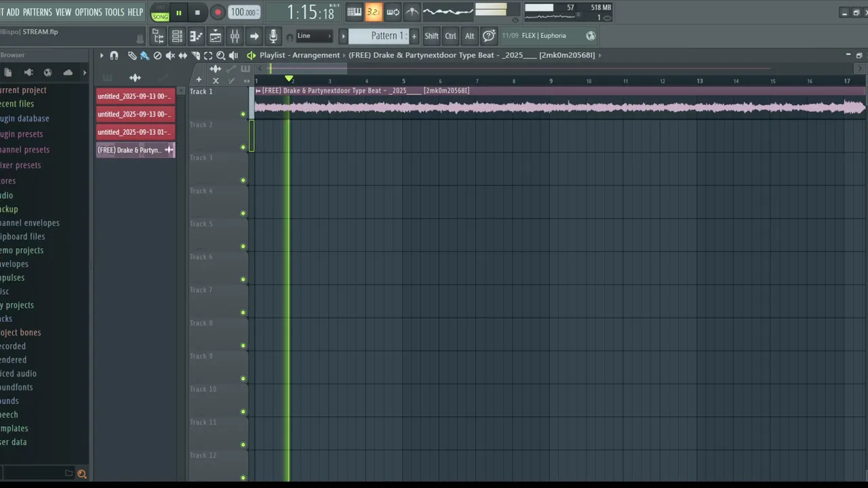Open the mixer view faders icon
This screenshot has height=488, width=868.
pos(235,36)
